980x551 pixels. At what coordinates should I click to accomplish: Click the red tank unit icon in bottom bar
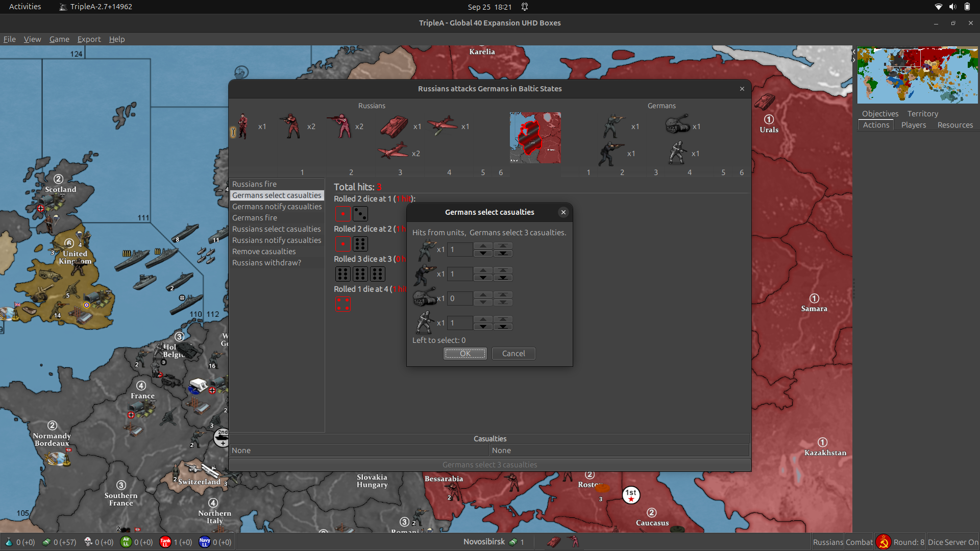click(554, 542)
